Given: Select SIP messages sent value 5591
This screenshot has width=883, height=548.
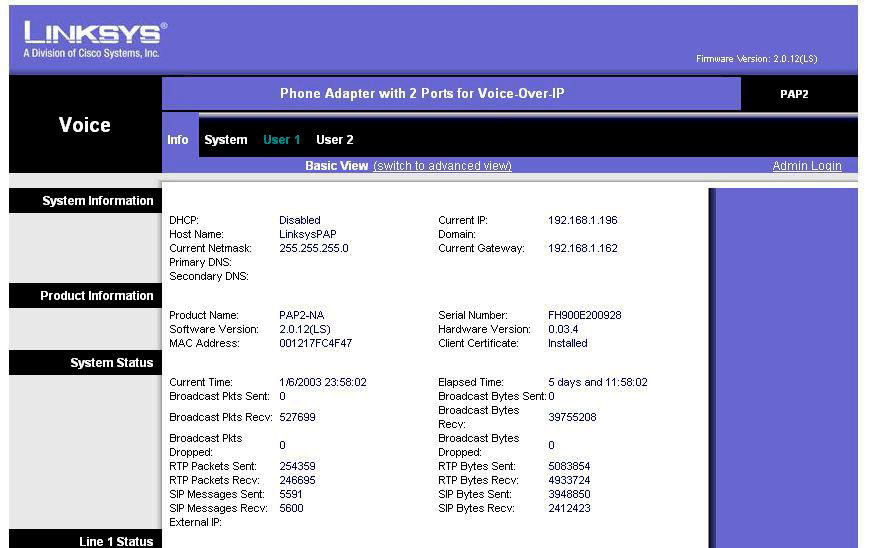Looking at the screenshot, I should coord(291,494).
